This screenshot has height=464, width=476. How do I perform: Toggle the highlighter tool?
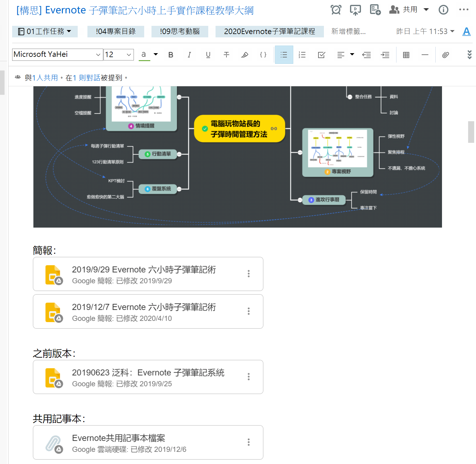click(x=245, y=55)
